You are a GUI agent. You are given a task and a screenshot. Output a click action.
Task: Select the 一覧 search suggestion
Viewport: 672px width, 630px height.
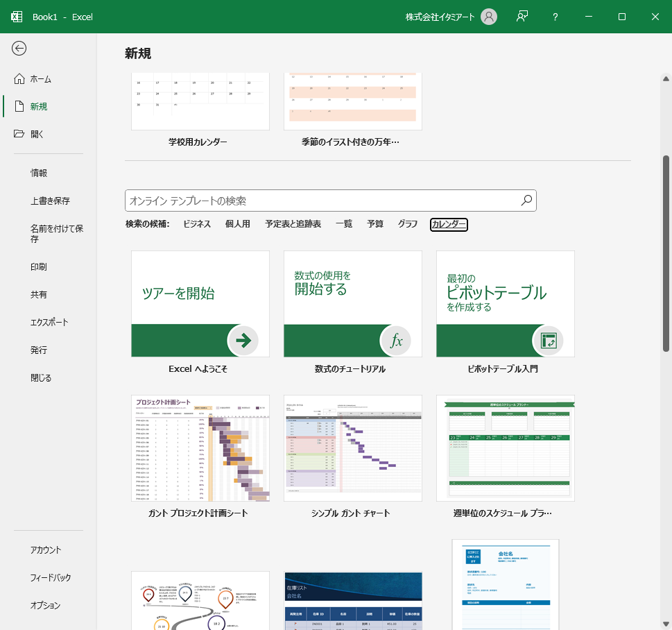[x=344, y=224]
